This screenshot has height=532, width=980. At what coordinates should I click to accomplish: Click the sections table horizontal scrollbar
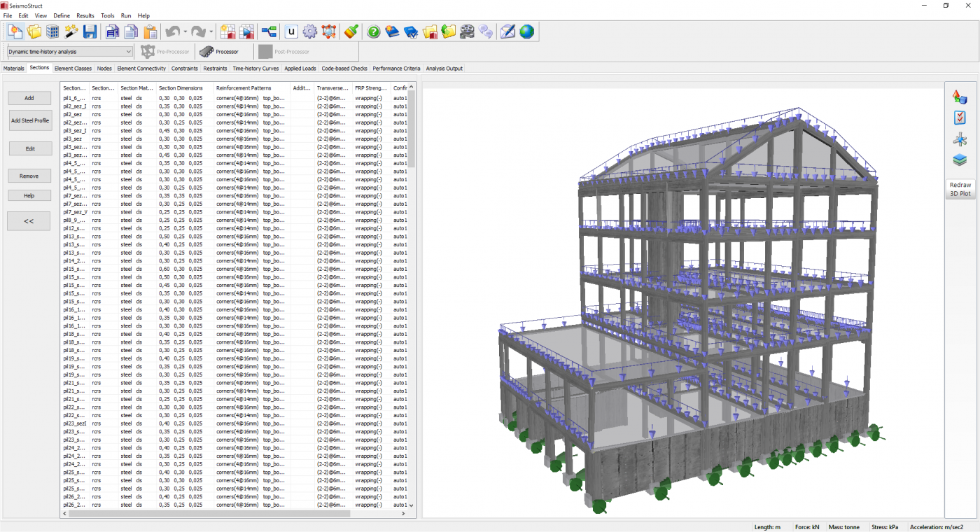[210, 513]
